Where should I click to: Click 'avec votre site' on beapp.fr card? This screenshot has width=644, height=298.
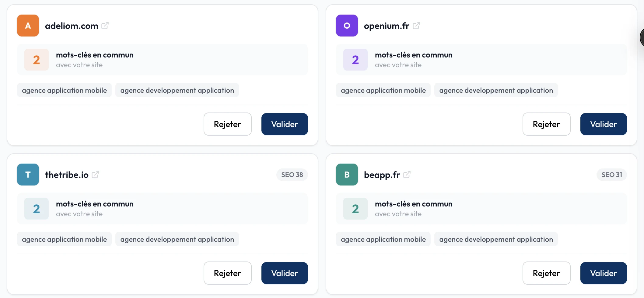click(x=398, y=214)
